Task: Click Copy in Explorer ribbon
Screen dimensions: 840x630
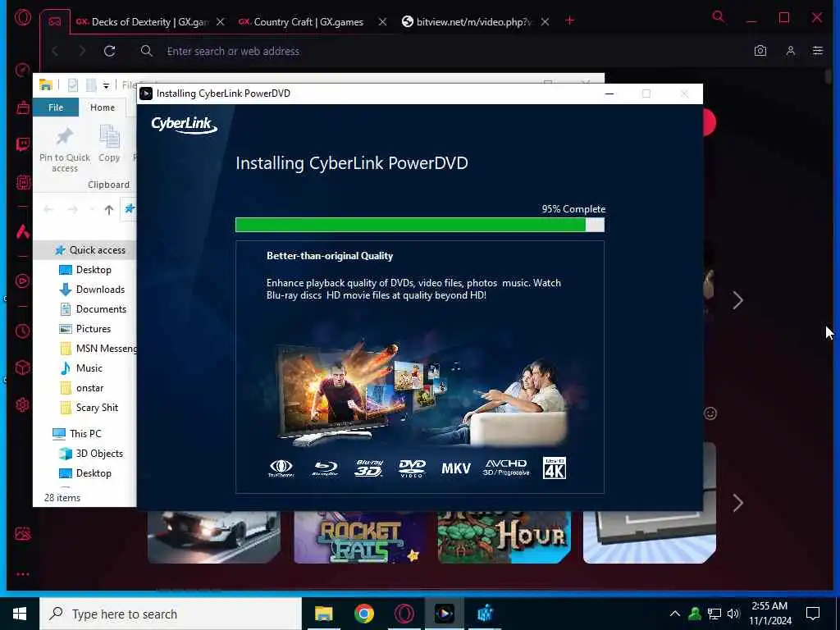Action: (x=109, y=144)
